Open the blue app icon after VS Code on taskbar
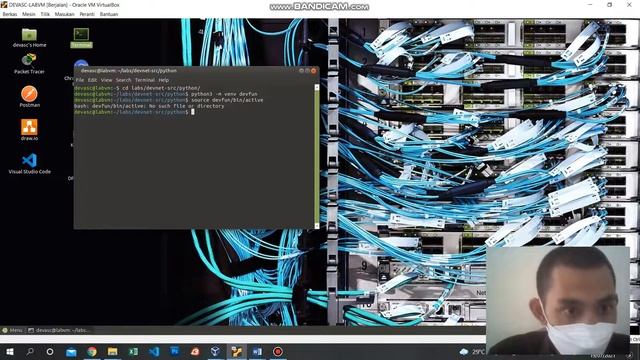640x360 pixels. [175, 351]
